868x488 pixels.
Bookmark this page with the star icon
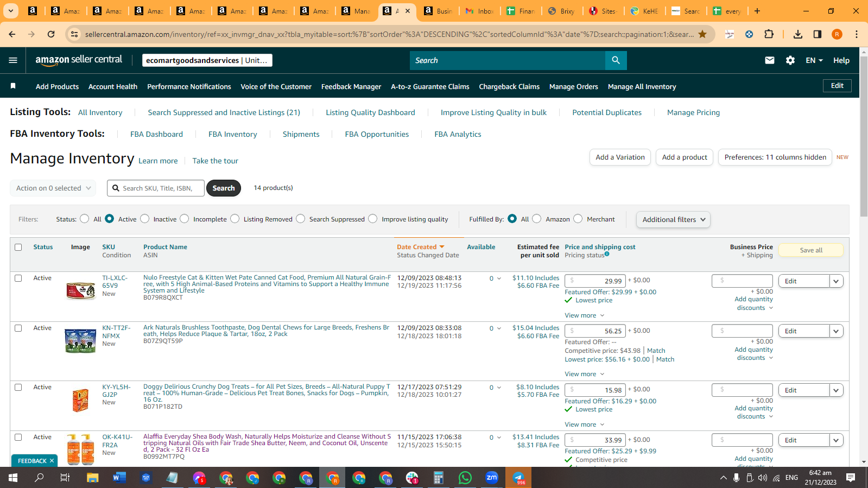702,34
